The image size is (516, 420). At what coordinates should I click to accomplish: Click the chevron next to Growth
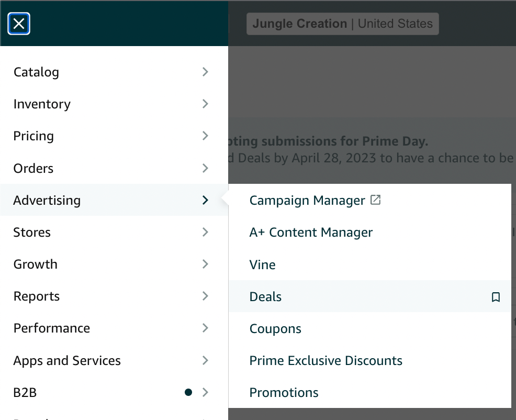(205, 264)
